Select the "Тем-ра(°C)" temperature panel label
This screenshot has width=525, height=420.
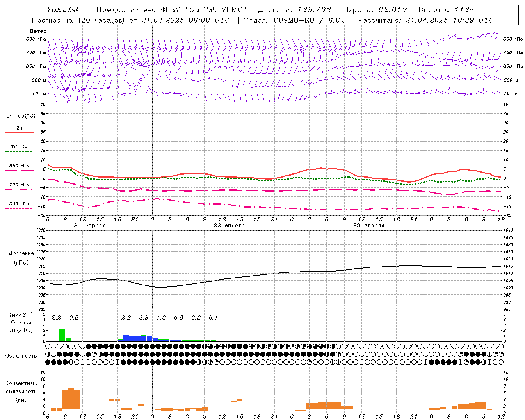pos(19,116)
